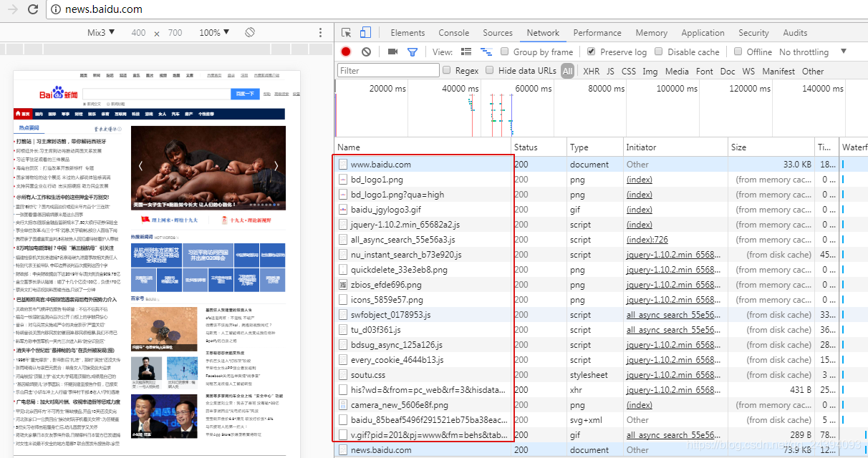The height and width of the screenshot is (458, 868).
Task: Click the zbios_efde696.png file icon
Action: [x=343, y=285]
